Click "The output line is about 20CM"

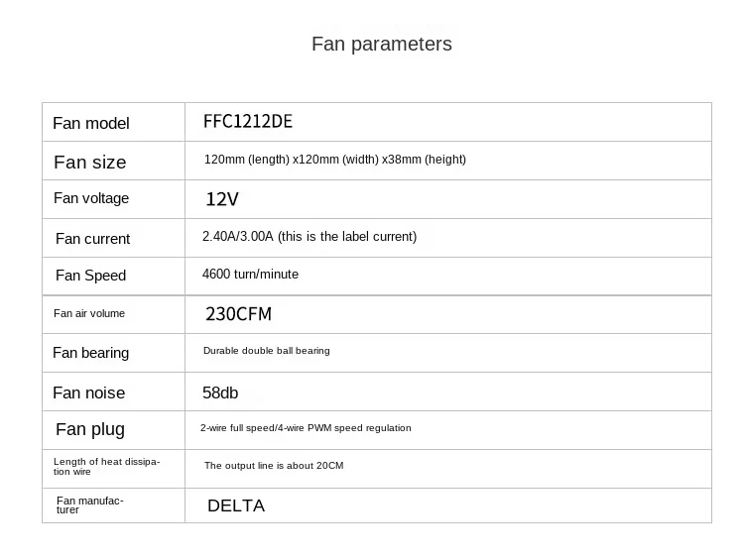[x=274, y=466]
